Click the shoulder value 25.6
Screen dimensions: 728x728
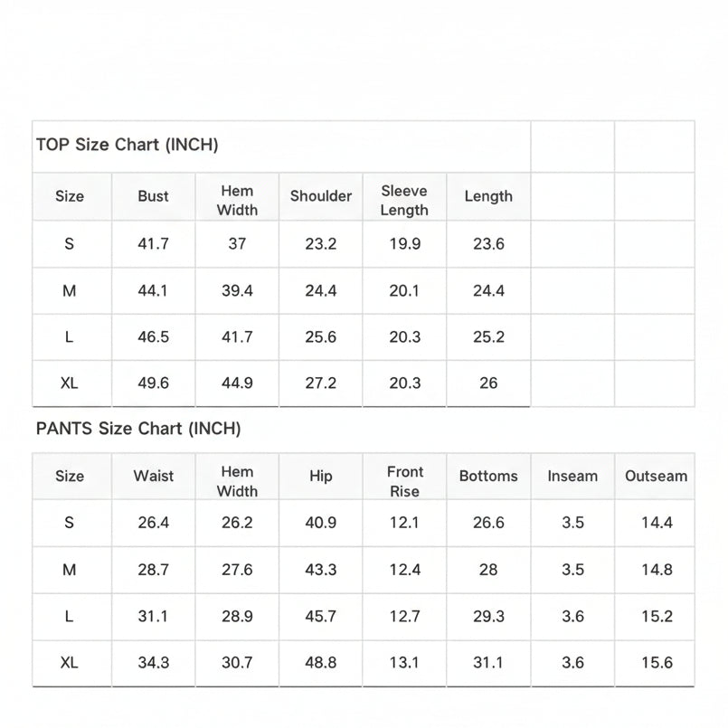321,337
